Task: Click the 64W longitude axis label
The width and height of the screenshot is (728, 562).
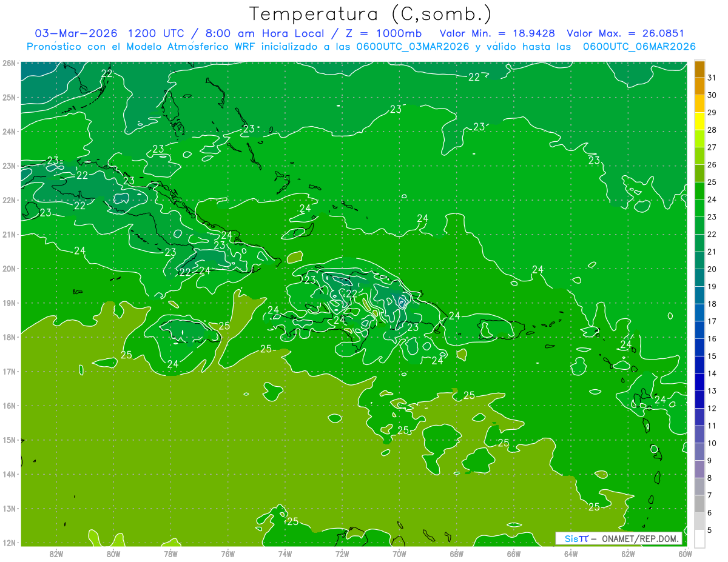Action: click(x=571, y=553)
